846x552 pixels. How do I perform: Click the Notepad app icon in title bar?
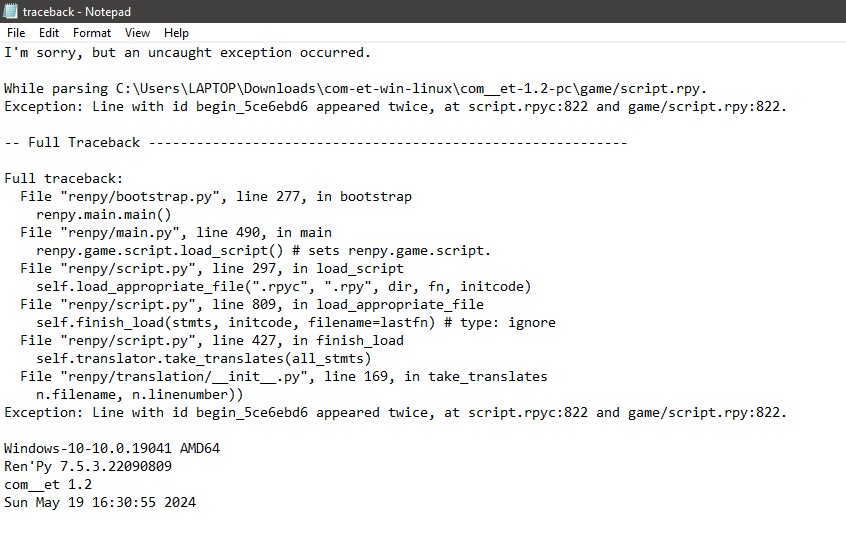(10, 11)
